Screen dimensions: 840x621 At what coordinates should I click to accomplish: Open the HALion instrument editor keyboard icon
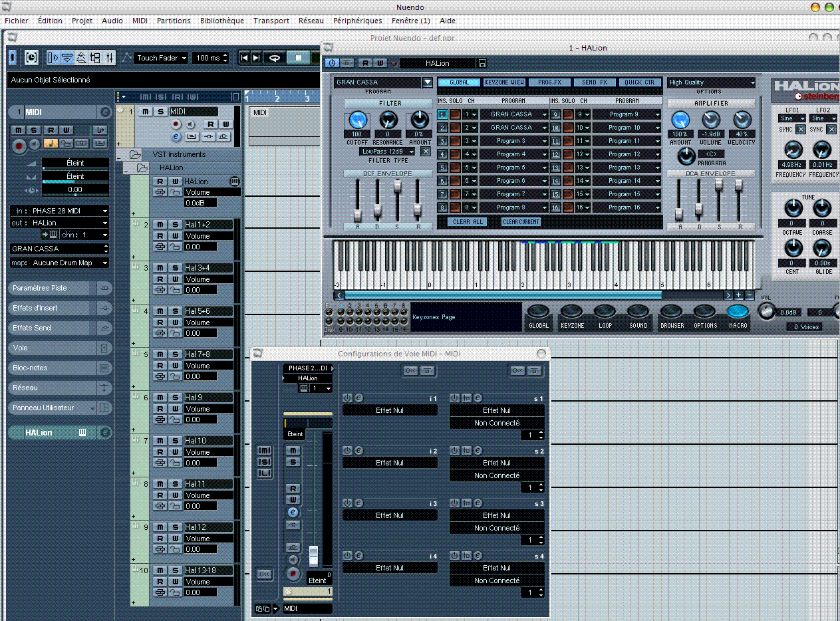(234, 182)
